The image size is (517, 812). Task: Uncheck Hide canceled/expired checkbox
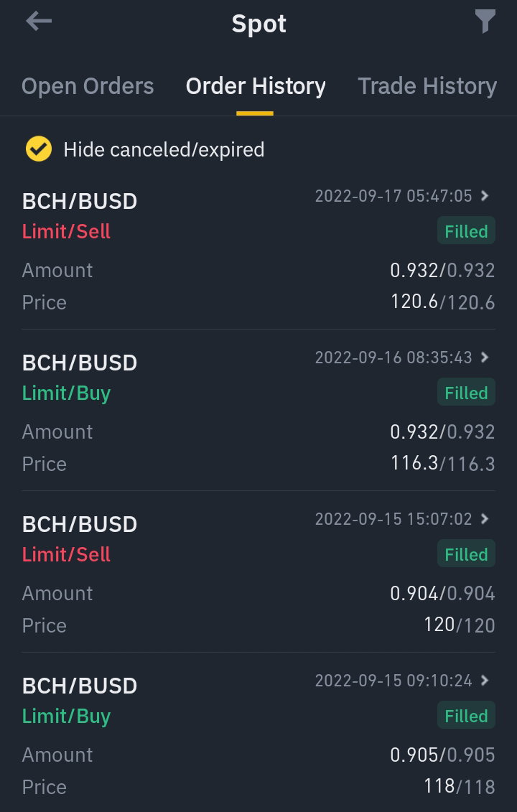(x=39, y=149)
